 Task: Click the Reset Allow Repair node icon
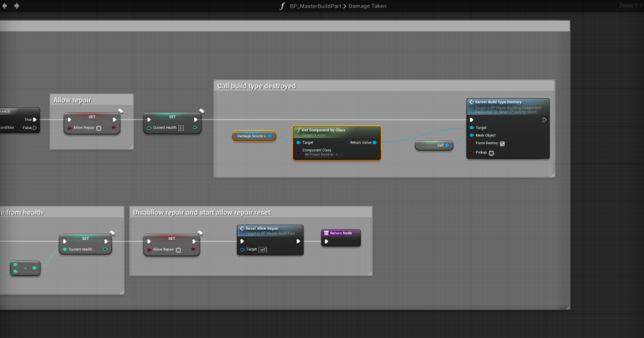click(x=242, y=228)
